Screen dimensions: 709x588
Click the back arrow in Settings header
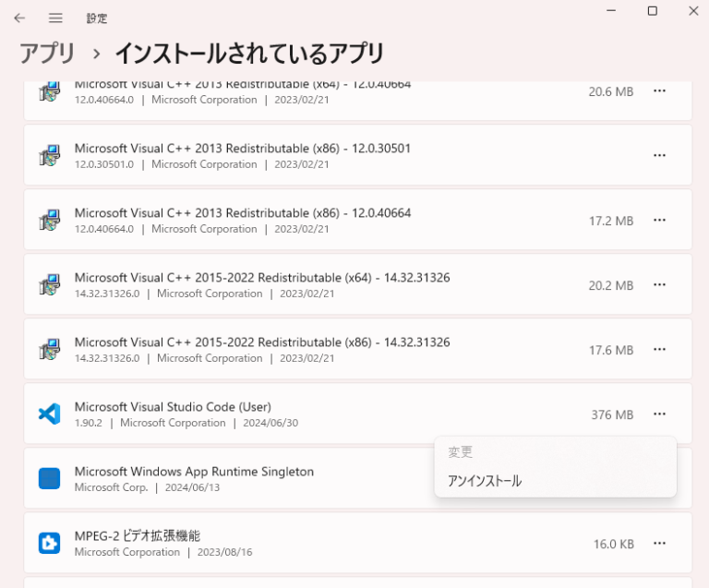click(19, 18)
